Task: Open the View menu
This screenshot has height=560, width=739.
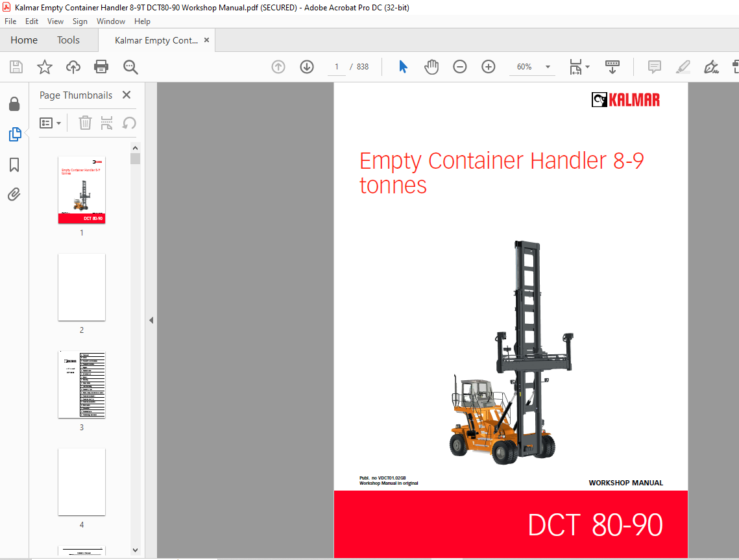Action: (55, 21)
